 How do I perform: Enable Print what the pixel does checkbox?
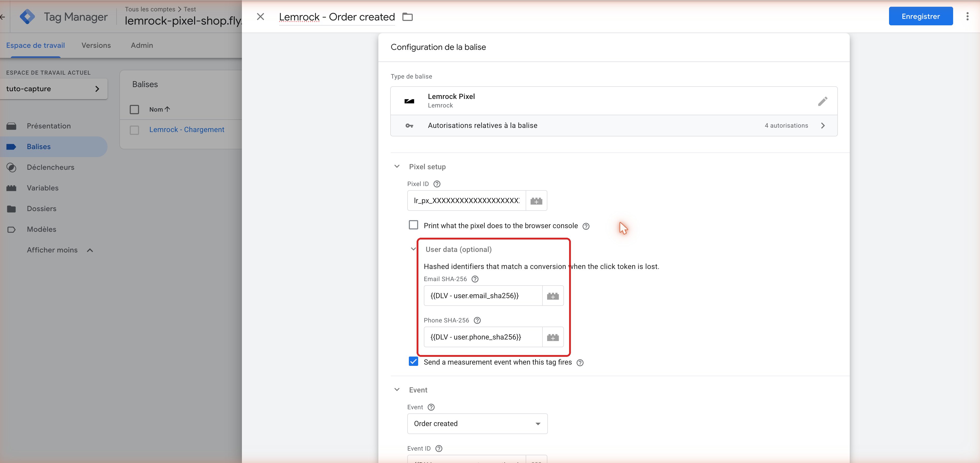(413, 225)
